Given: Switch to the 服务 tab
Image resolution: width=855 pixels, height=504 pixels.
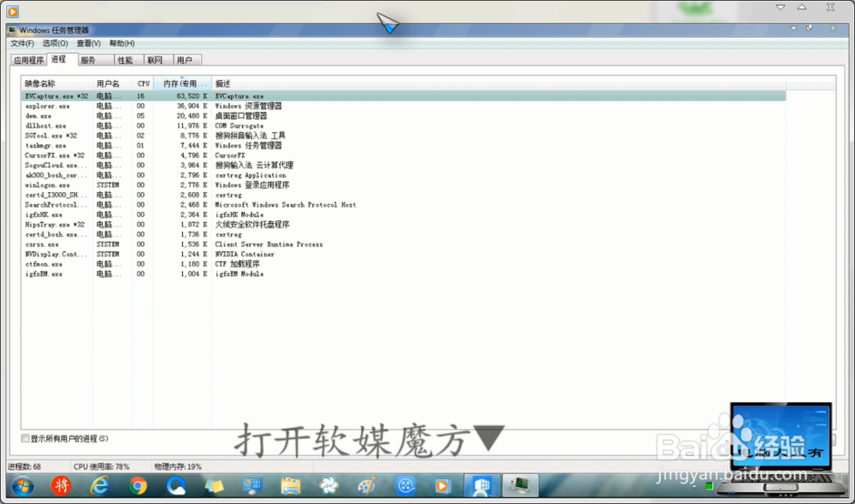Looking at the screenshot, I should point(96,60).
